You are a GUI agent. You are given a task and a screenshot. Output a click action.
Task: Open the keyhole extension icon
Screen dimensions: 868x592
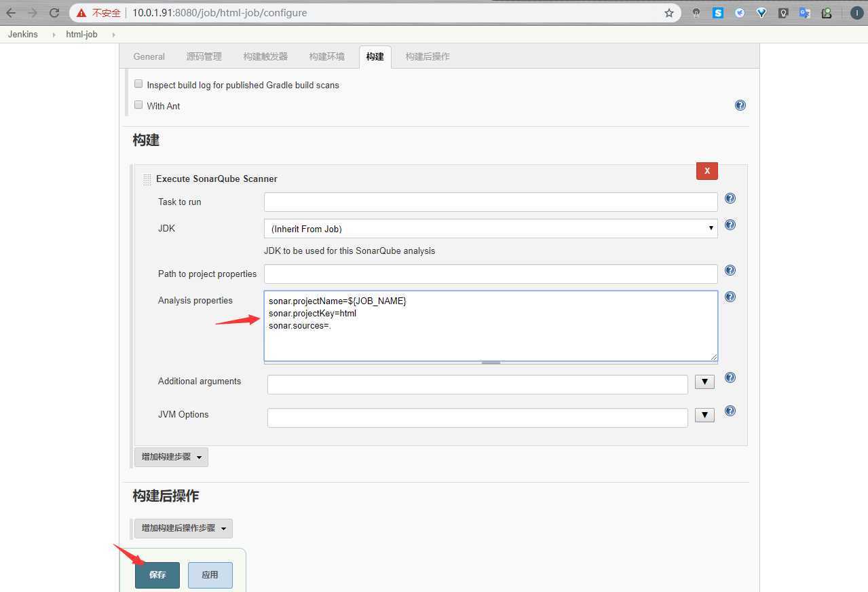click(x=696, y=13)
